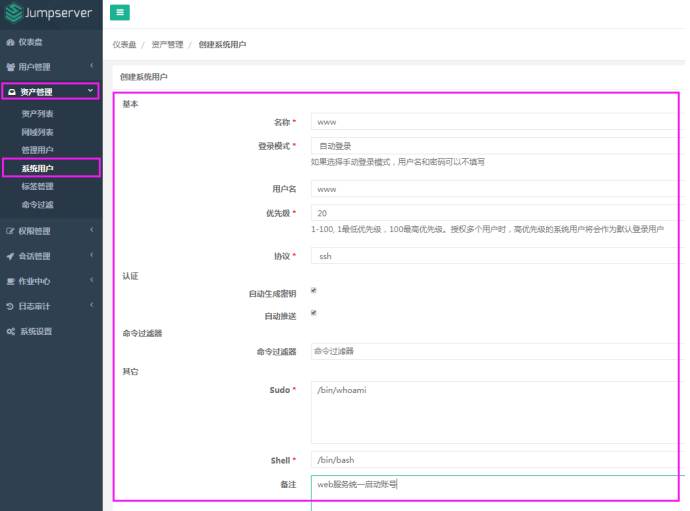
Task: Expand 会话管理 menu chevron
Action: pyautogui.click(x=92, y=255)
